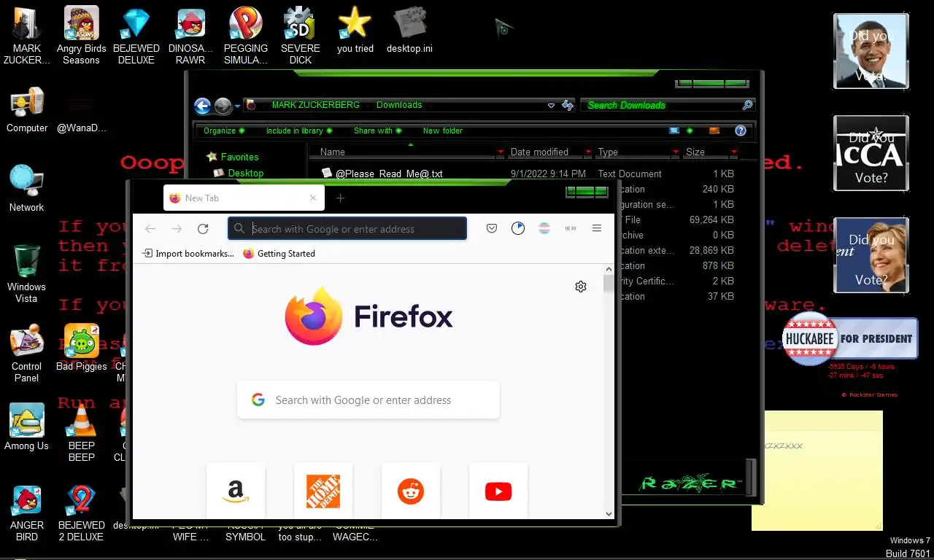Select the Computer desktop icon

coord(27,109)
